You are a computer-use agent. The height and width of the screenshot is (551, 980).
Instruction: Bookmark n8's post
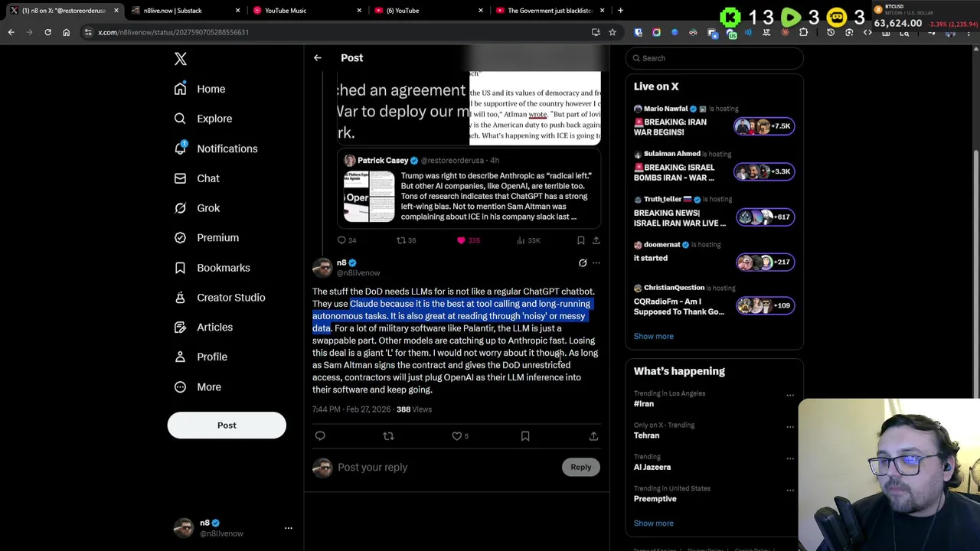[x=525, y=435]
